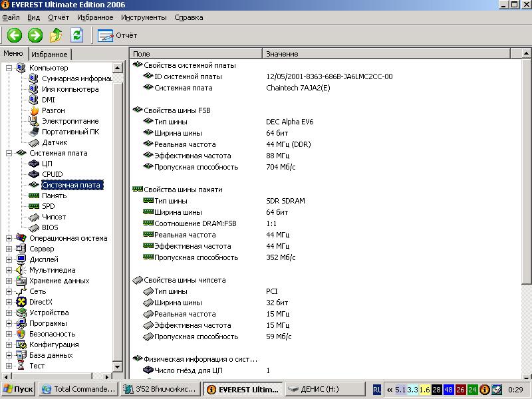The width and height of the screenshot is (532, 399).
Task: Expand the Операционная система tree node
Action: pyautogui.click(x=9, y=238)
